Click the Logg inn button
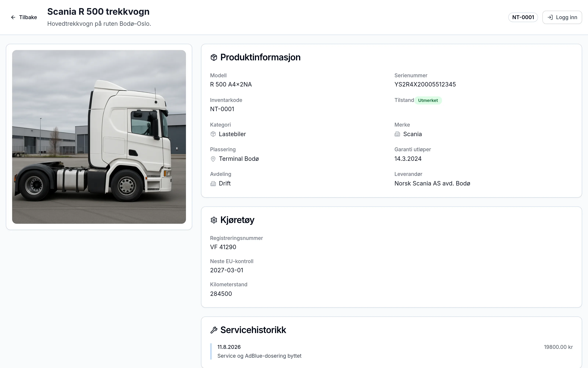This screenshot has width=588, height=368. pyautogui.click(x=562, y=17)
